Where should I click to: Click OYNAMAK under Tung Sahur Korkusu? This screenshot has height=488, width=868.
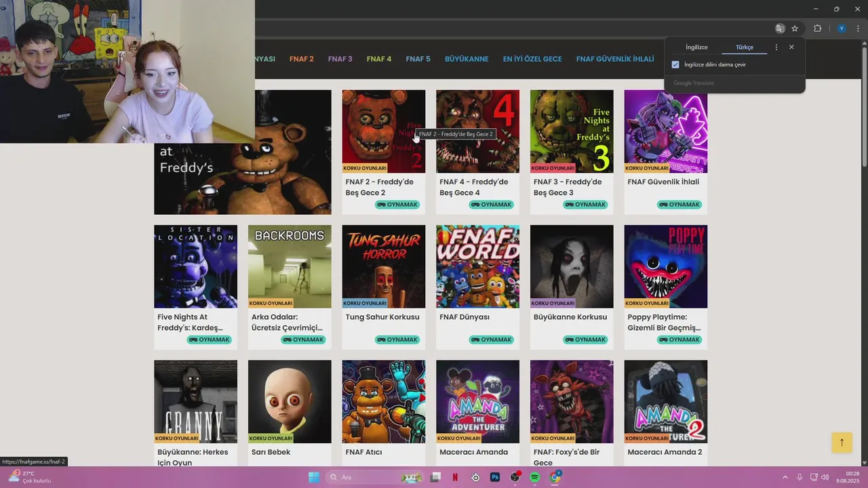397,340
